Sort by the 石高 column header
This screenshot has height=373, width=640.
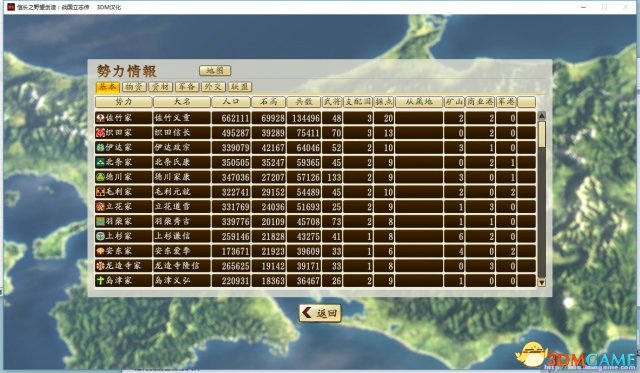point(268,102)
